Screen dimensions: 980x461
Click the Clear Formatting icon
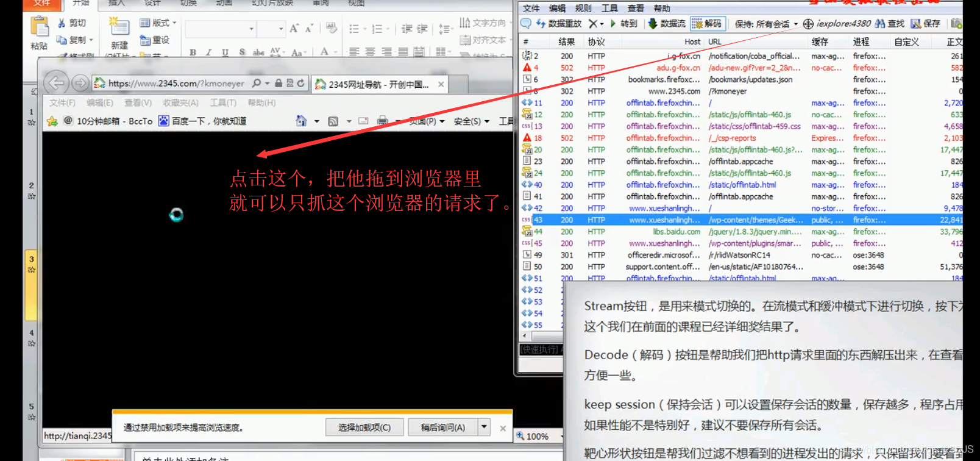pyautogui.click(x=332, y=28)
